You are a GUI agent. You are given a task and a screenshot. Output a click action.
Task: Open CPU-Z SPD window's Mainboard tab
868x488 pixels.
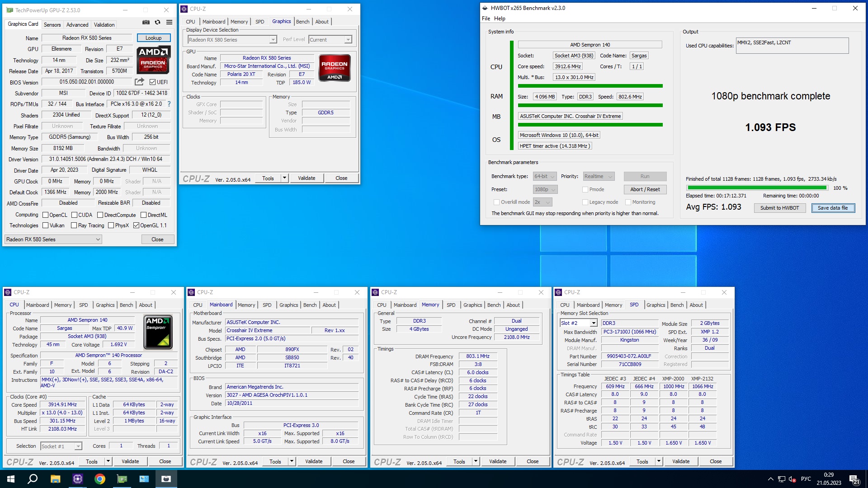(x=588, y=305)
